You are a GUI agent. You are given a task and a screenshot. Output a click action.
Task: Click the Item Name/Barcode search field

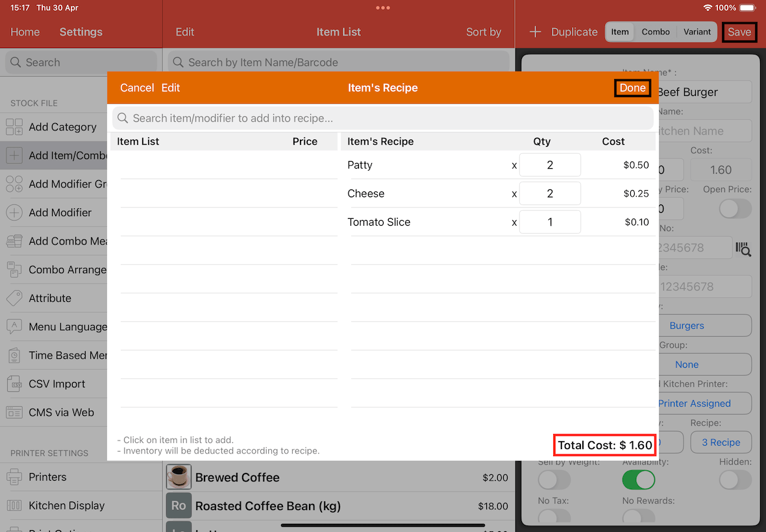[339, 62]
